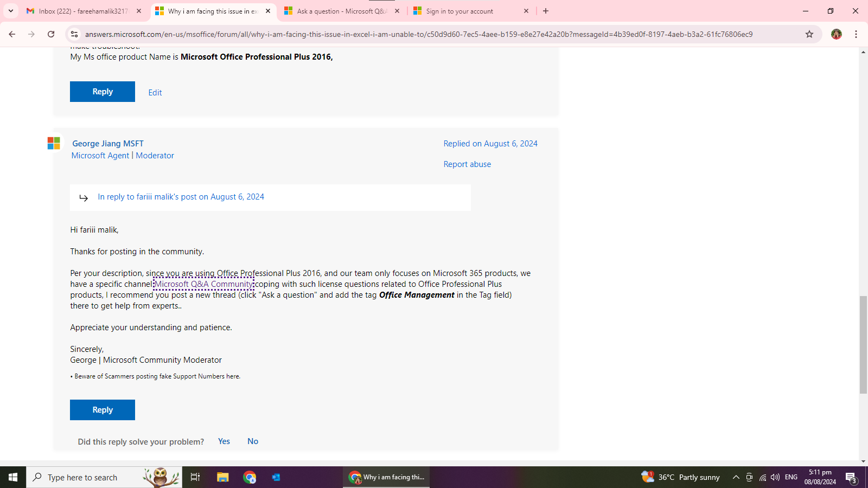Image resolution: width=868 pixels, height=488 pixels.
Task: Open the Chrome three-dot menu
Action: coord(856,34)
